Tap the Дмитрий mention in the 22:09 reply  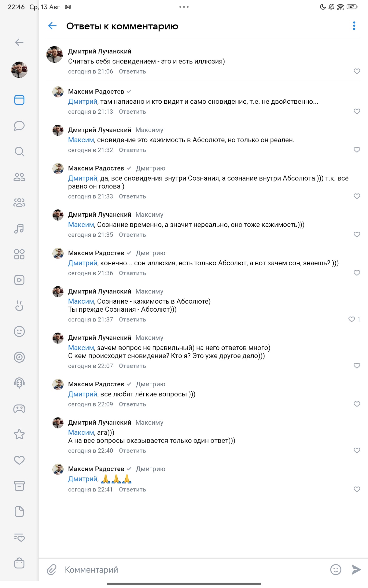click(x=83, y=394)
